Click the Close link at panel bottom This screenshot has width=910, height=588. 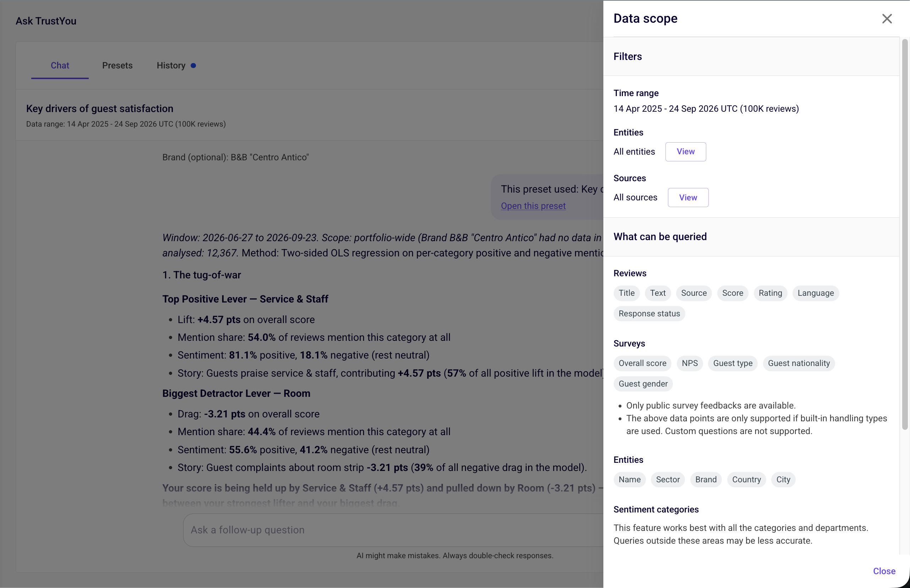(884, 571)
